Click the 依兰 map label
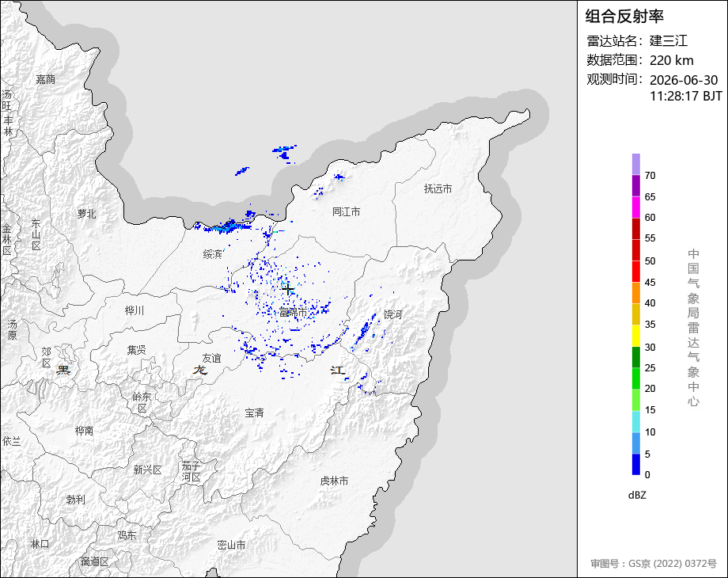The image size is (728, 578). tap(12, 441)
